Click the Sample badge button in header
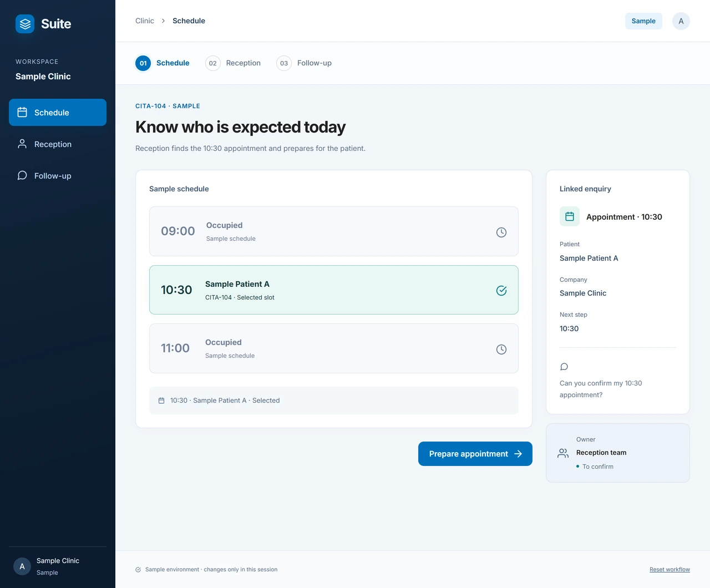The image size is (710, 588). point(643,21)
